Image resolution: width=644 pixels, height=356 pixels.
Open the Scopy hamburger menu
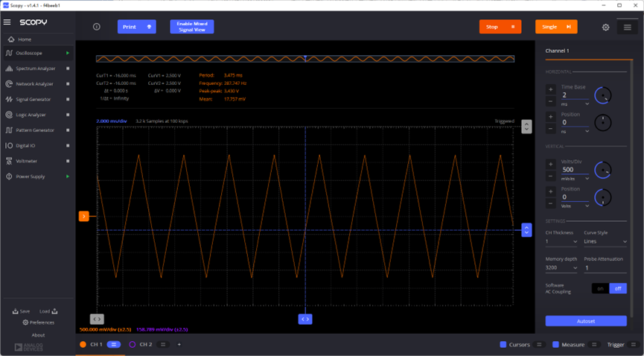click(7, 22)
